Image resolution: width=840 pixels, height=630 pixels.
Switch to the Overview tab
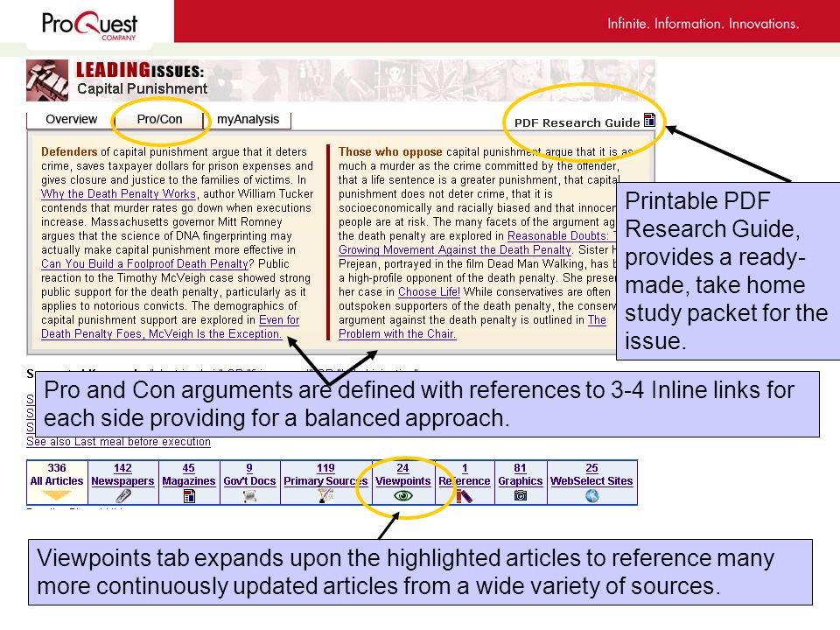click(x=71, y=120)
